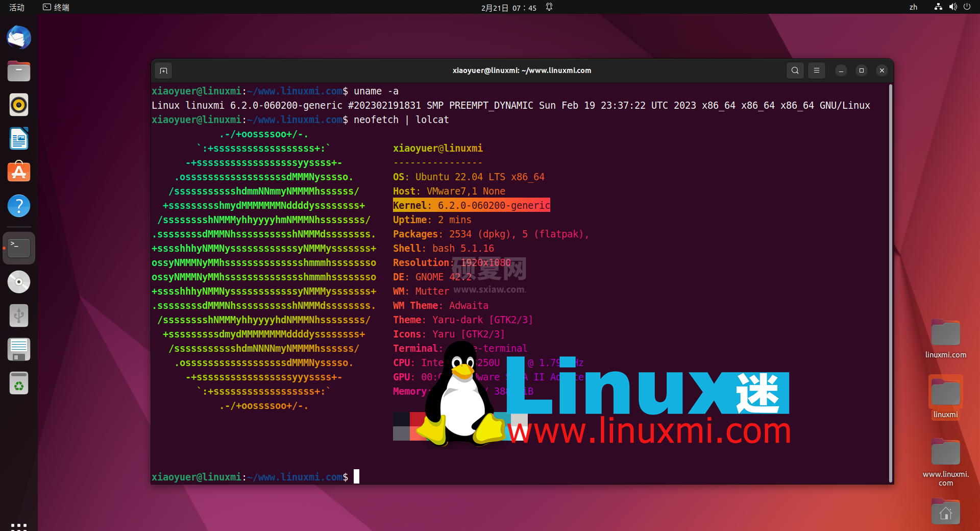Click the highlighted Kernel 6.2.0-060200-generic line
Viewport: 980px width, 531px height.
471,205
